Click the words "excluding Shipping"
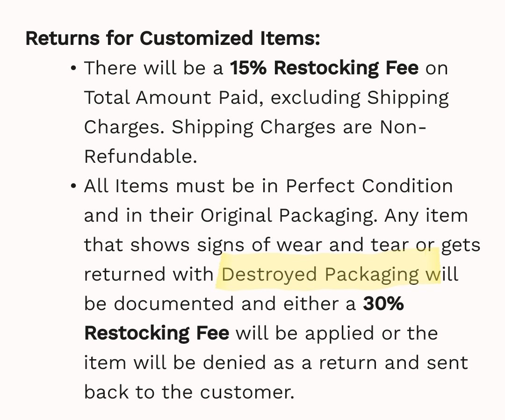The width and height of the screenshot is (505, 420). pyautogui.click(x=360, y=98)
